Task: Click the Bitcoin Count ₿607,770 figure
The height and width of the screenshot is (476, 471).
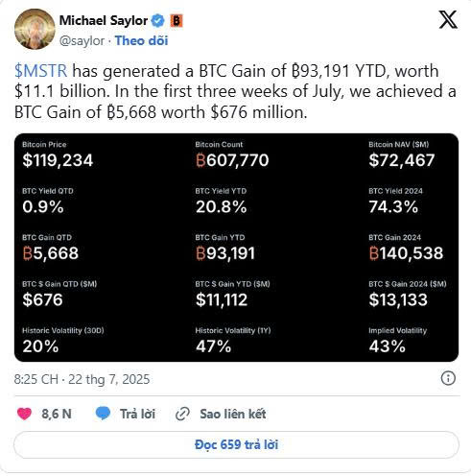Action: coord(232,160)
